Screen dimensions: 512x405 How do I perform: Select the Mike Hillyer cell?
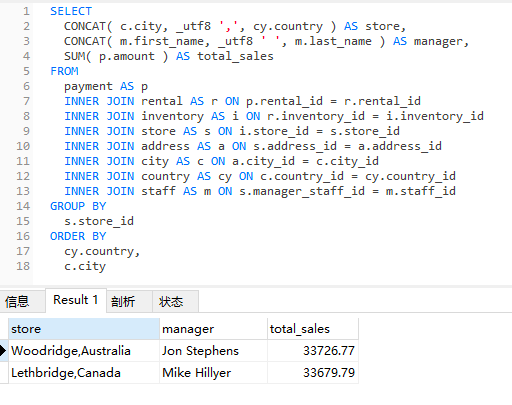point(213,373)
